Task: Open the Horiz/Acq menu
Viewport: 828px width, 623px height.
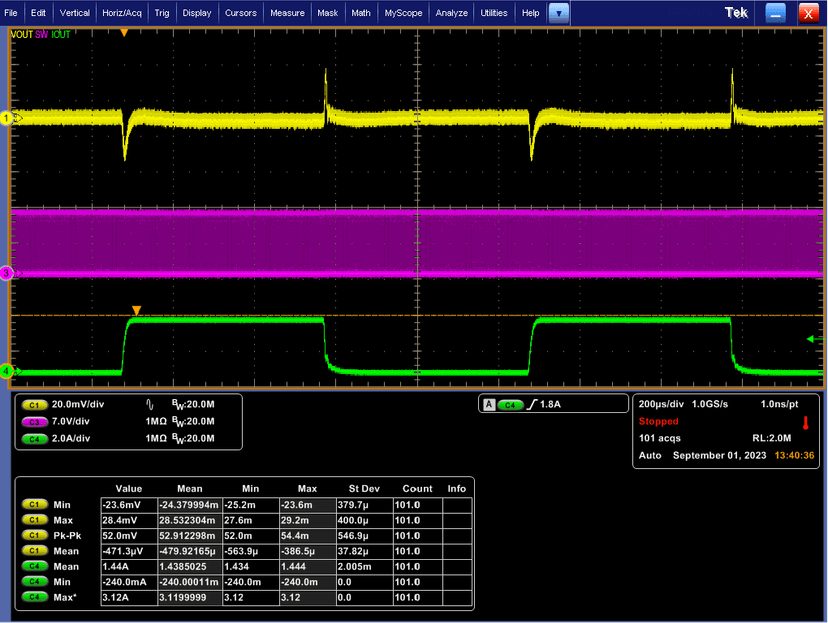Action: point(120,13)
